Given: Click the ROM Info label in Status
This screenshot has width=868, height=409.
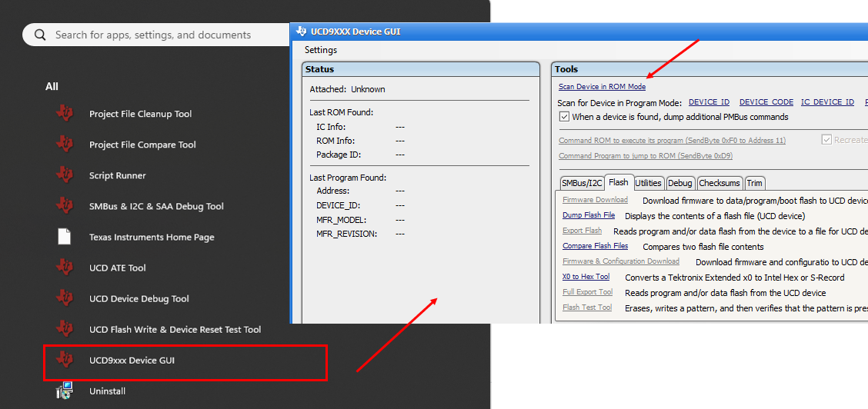Looking at the screenshot, I should click(x=336, y=141).
